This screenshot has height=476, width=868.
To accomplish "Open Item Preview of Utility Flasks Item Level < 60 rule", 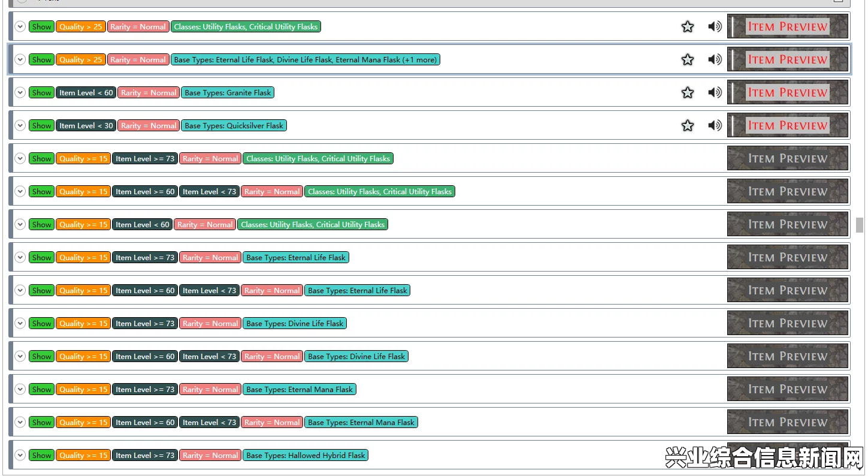I will 788,224.
